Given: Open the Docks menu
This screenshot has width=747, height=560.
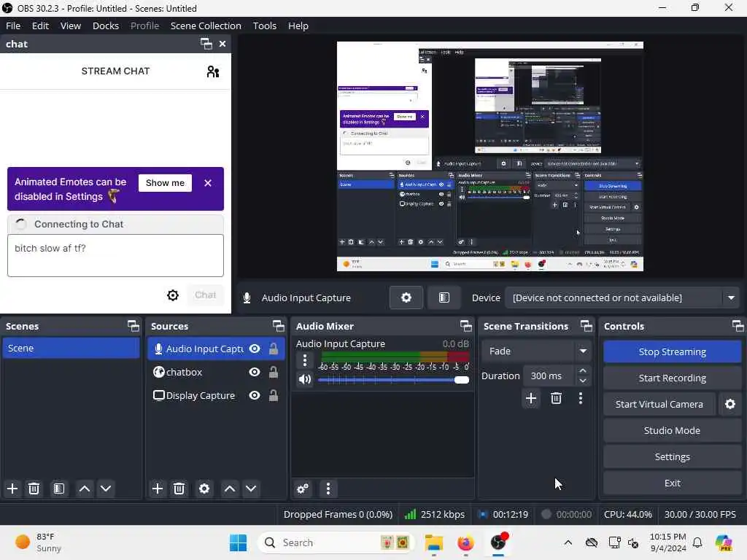Looking at the screenshot, I should point(106,26).
